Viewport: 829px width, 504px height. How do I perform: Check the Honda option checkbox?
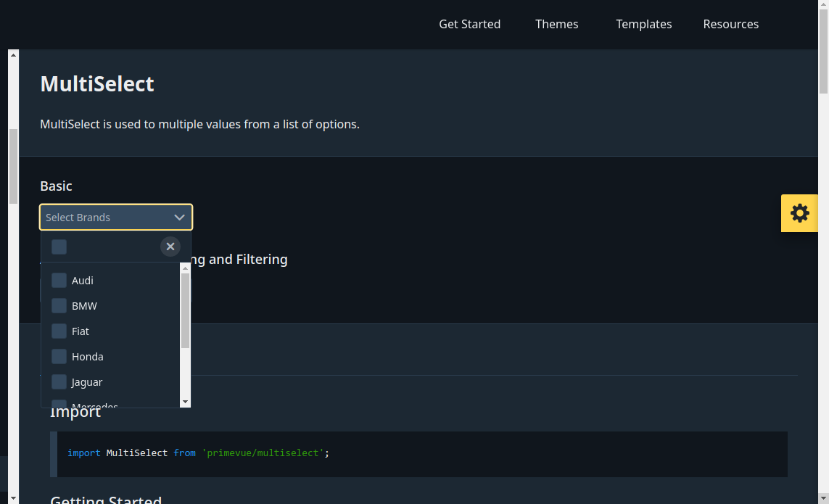pos(59,357)
